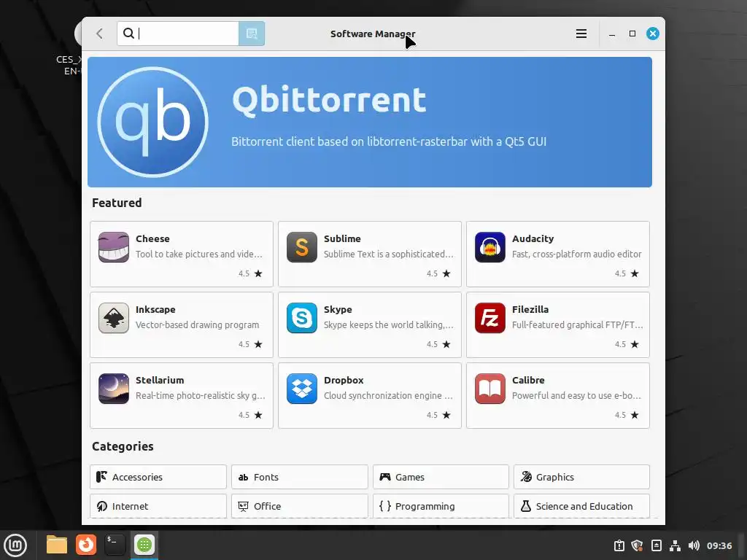
Task: Open the Terminal from the taskbar
Action: (x=115, y=545)
